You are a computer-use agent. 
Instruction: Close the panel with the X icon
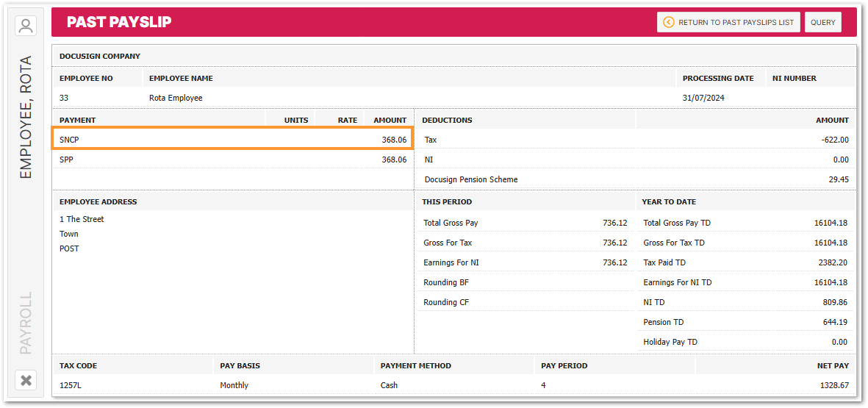tap(26, 380)
